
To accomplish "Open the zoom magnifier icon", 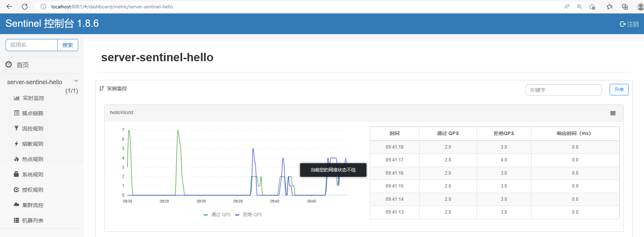I will [x=579, y=7].
